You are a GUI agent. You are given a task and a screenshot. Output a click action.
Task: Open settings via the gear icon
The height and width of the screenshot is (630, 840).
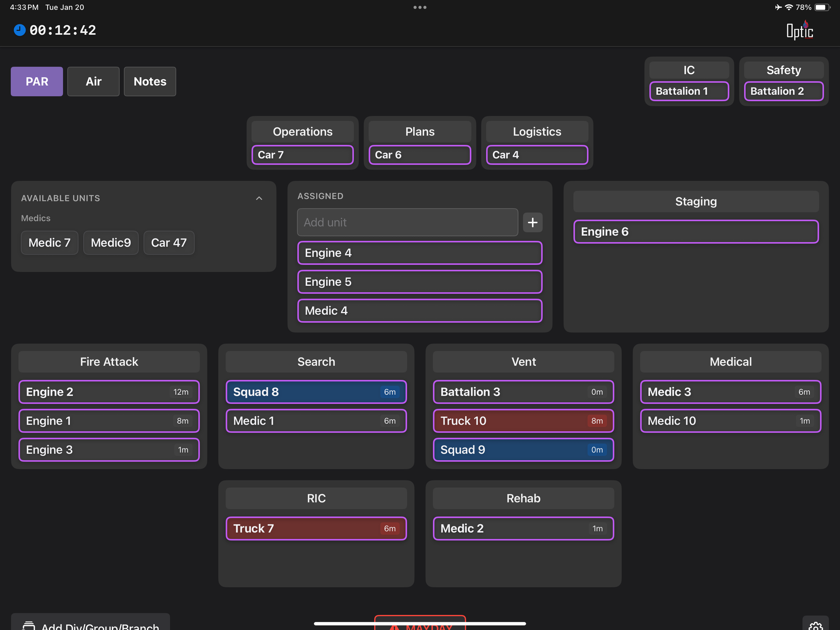(815, 625)
